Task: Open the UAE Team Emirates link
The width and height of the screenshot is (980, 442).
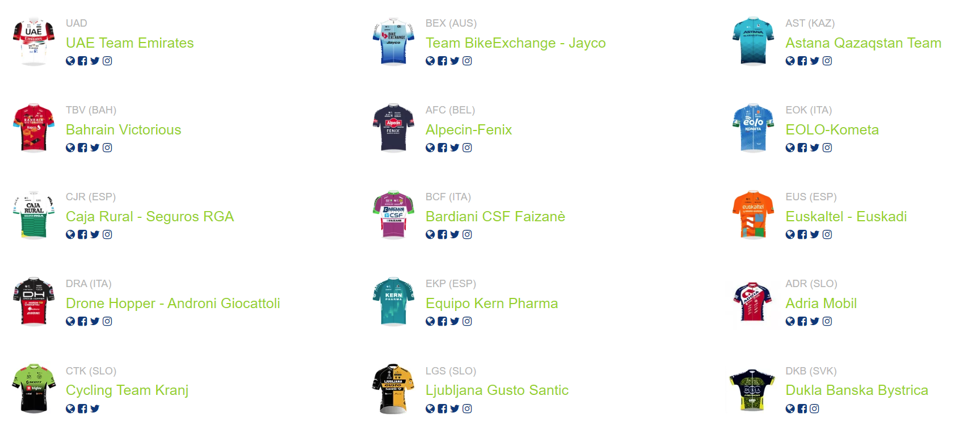Action: click(x=130, y=43)
